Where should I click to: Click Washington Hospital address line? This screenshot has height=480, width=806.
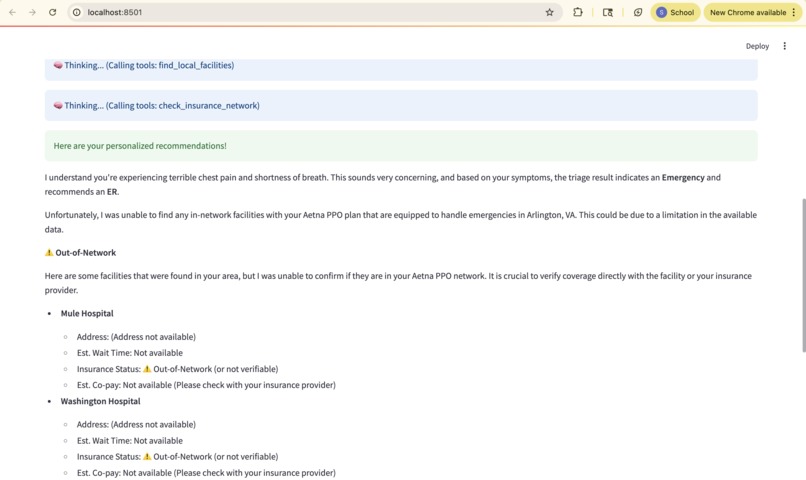136,424
